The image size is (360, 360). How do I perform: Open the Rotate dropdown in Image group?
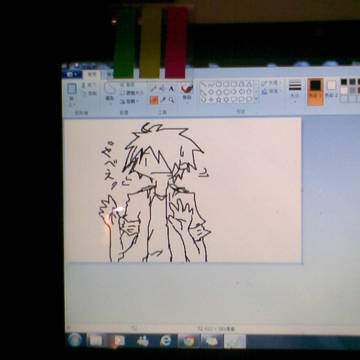[x=129, y=101]
